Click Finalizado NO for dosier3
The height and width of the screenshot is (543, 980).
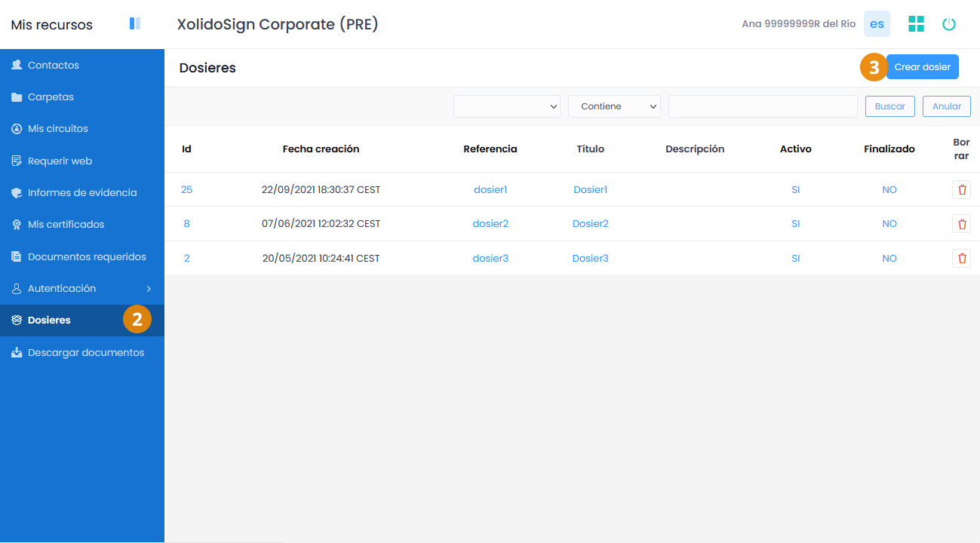(889, 258)
